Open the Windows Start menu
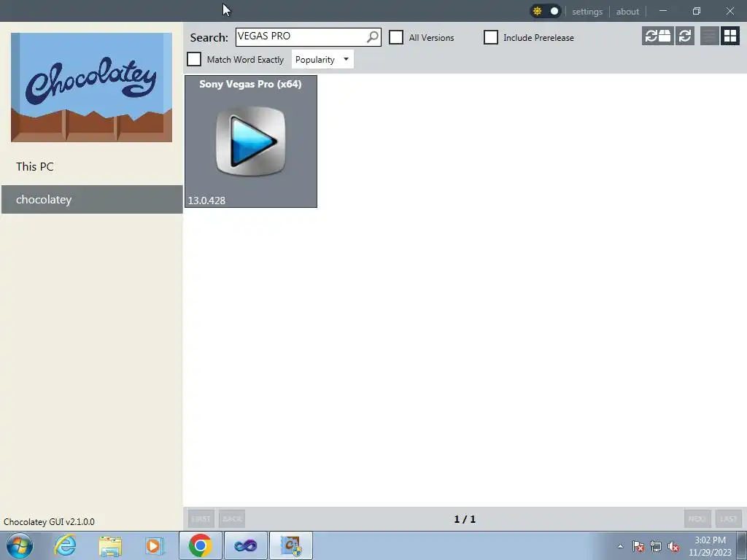Viewport: 747px width, 560px height. 20,545
